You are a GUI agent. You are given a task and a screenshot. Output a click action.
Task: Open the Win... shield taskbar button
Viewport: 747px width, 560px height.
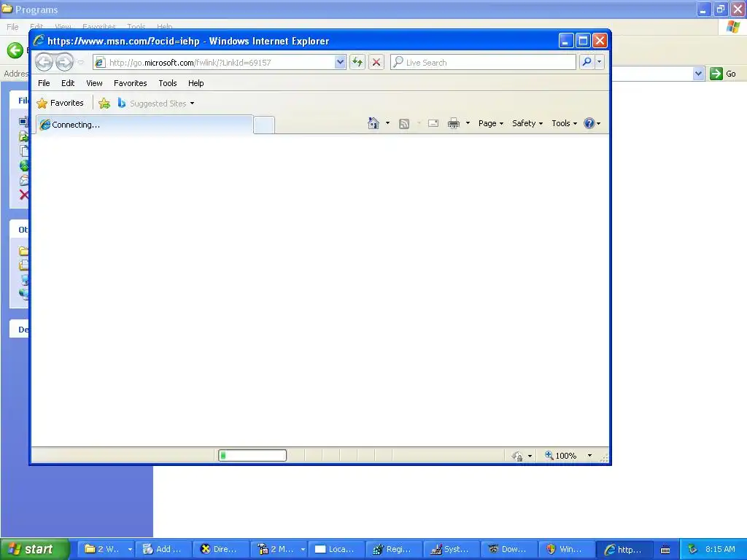click(x=566, y=549)
